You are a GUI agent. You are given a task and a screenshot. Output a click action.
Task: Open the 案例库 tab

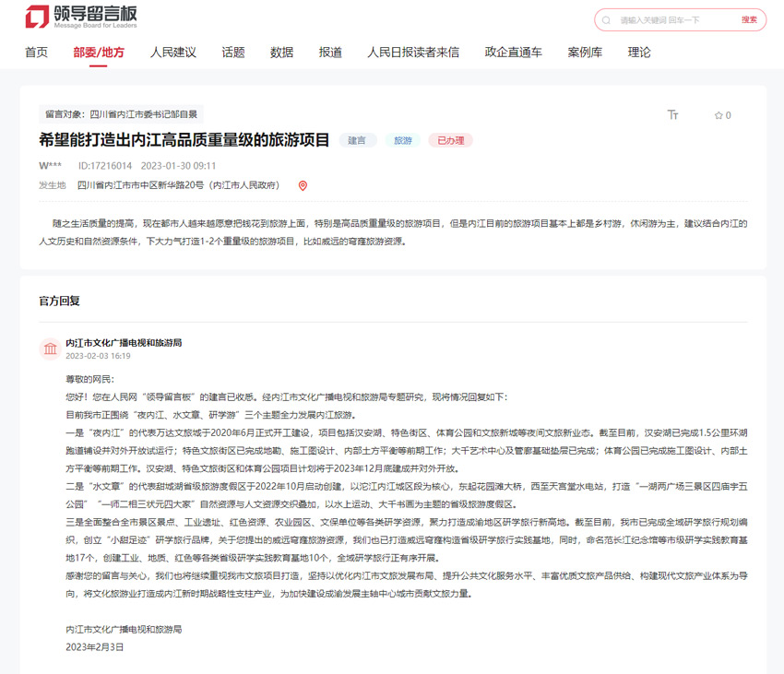point(585,53)
